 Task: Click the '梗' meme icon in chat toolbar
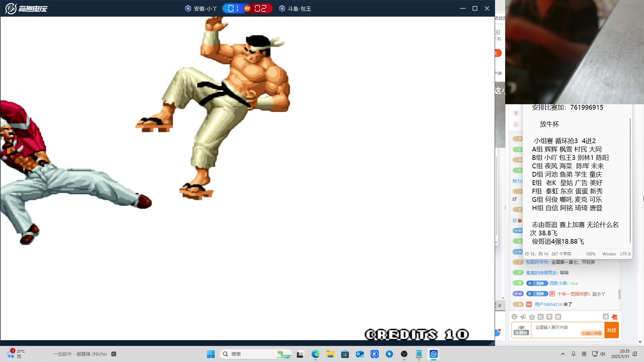pyautogui.click(x=558, y=317)
